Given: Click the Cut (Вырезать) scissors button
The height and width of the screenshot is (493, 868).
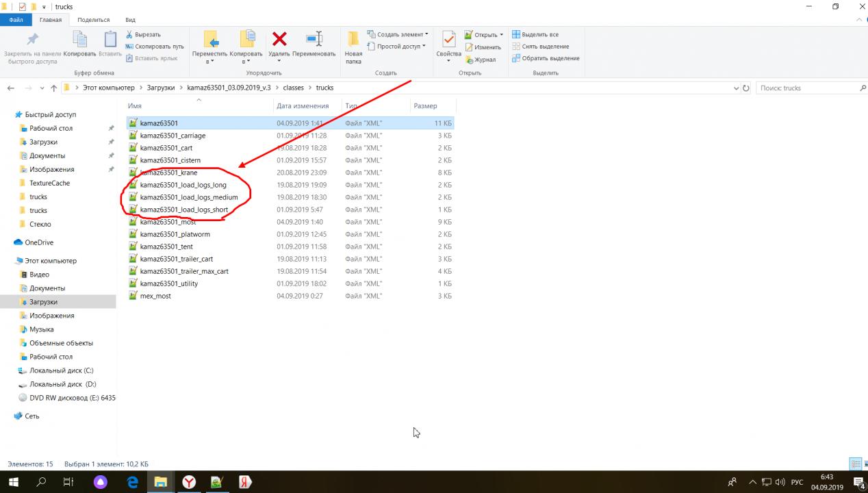Looking at the screenshot, I should (143, 34).
